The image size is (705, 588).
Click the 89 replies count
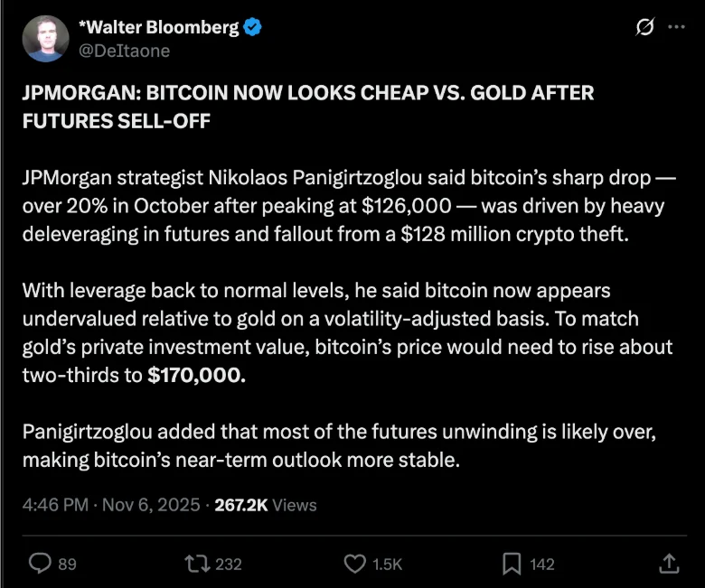pyautogui.click(x=68, y=564)
